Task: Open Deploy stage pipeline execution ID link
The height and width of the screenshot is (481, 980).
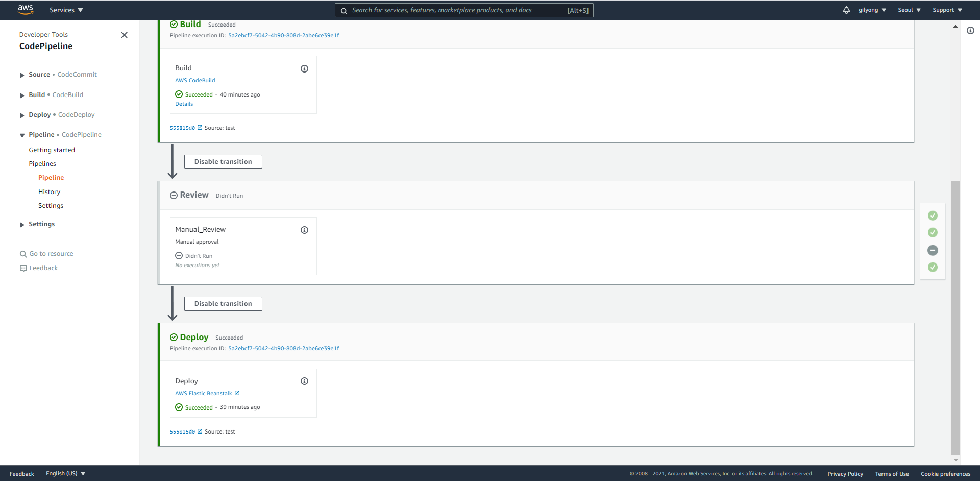Action: (x=283, y=348)
